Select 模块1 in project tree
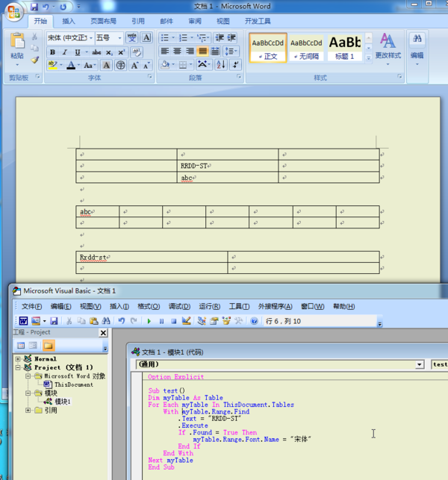Viewport: 448px width, 480px height. coord(61,401)
